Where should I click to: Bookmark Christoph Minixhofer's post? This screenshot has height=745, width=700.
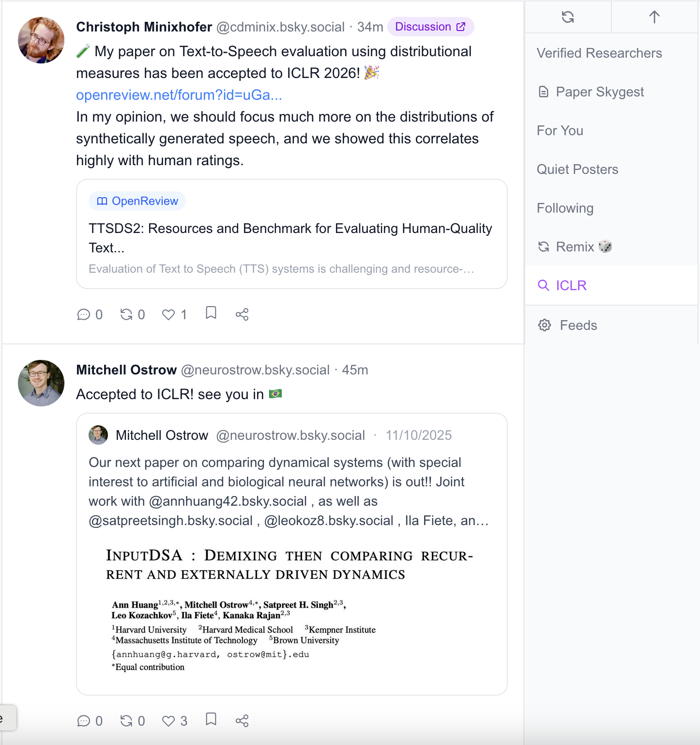(211, 313)
